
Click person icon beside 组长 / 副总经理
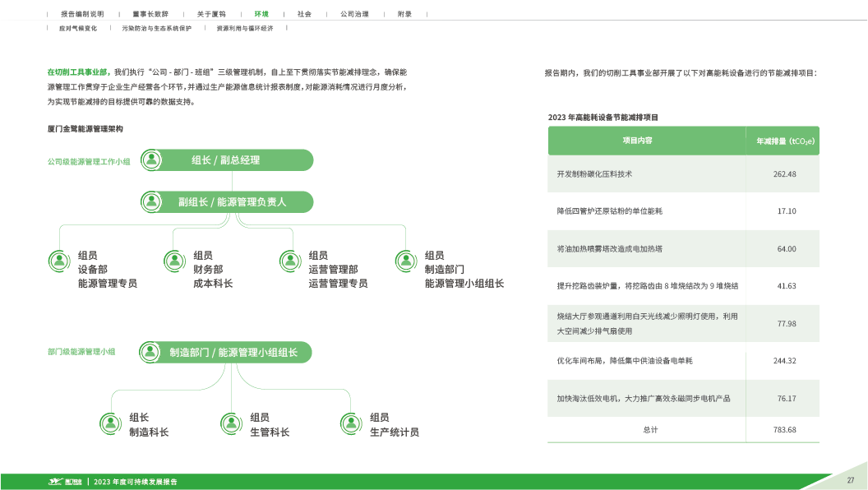[151, 160]
